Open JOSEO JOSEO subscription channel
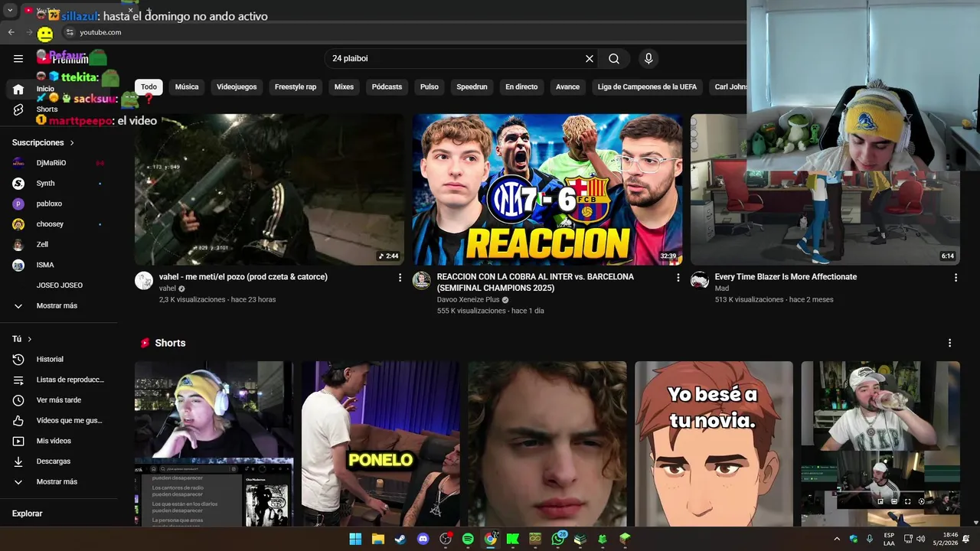The width and height of the screenshot is (980, 551). pyautogui.click(x=60, y=285)
